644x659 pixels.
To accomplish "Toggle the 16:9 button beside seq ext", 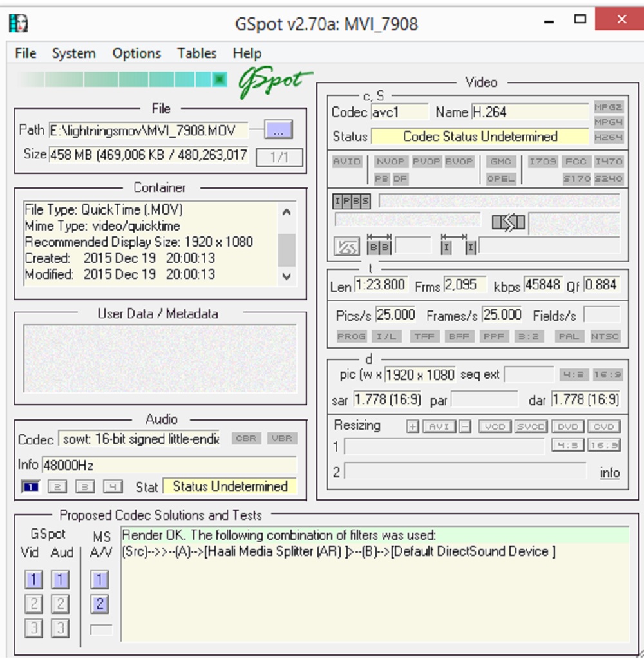I will pos(607,374).
